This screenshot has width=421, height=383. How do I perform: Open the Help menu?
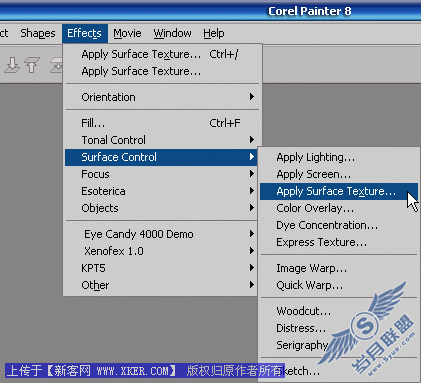pos(214,33)
